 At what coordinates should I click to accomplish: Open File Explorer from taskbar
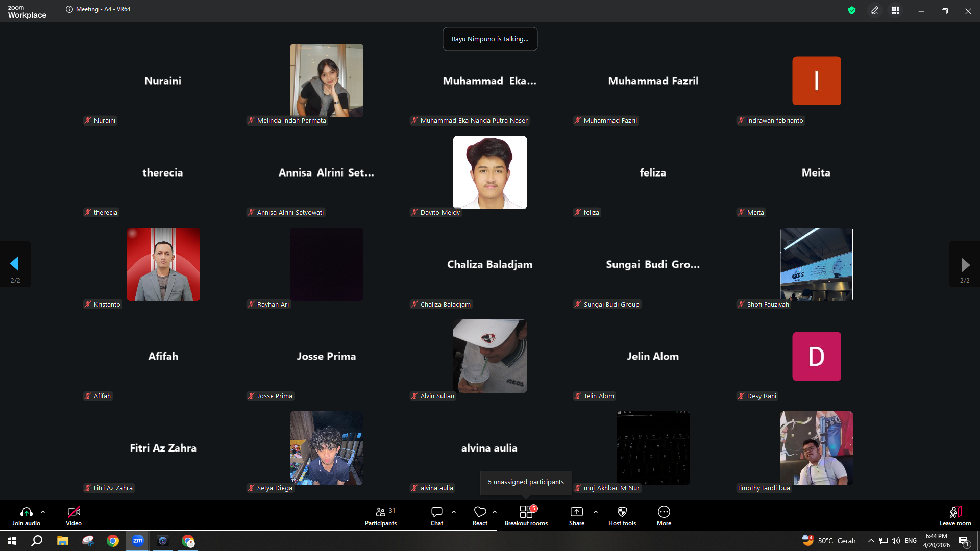coord(62,541)
